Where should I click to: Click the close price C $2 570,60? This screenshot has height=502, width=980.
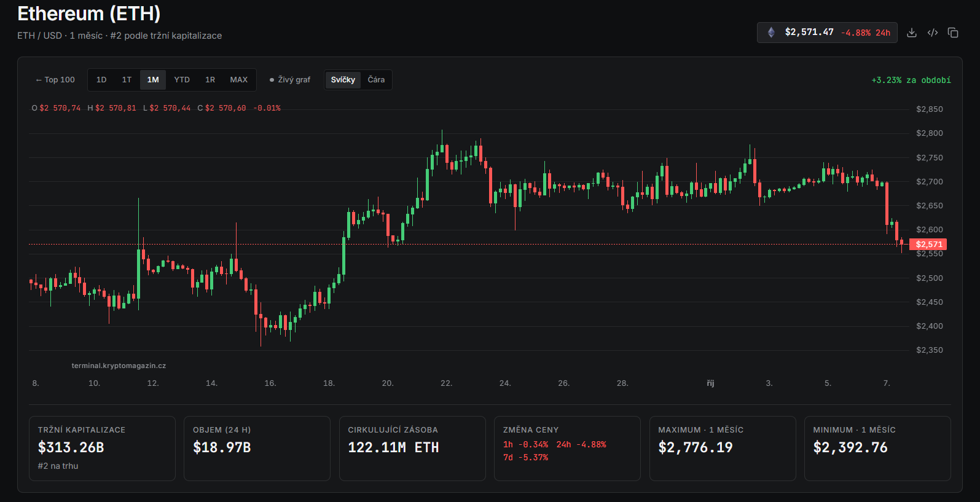point(222,108)
